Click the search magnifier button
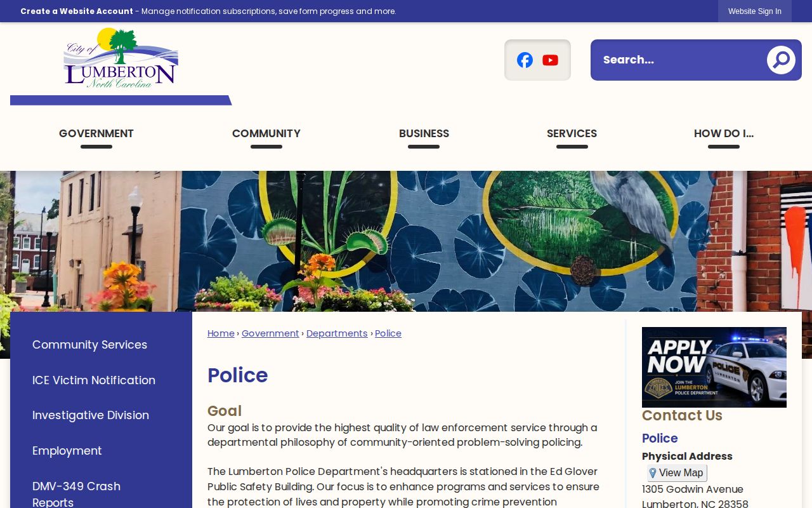Screen dimensions: 812x508 (x=781, y=60)
